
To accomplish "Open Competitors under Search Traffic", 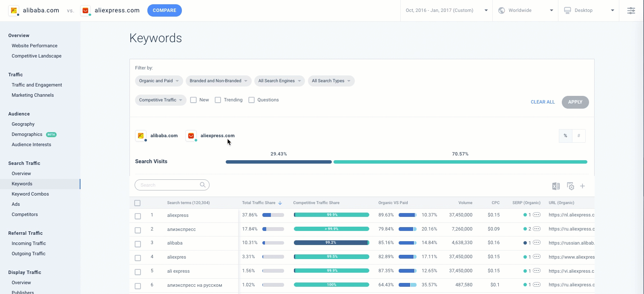I will pyautogui.click(x=25, y=214).
